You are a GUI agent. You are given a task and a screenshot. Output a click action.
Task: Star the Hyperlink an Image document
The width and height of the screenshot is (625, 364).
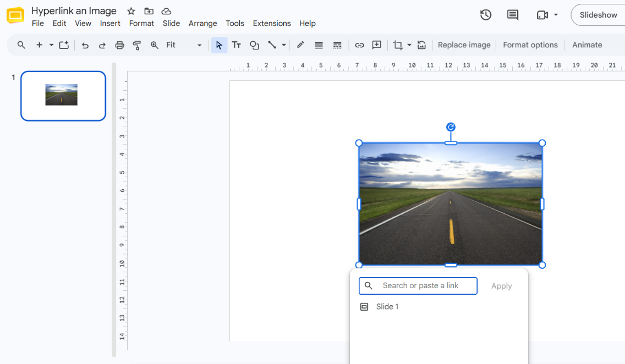pos(131,11)
